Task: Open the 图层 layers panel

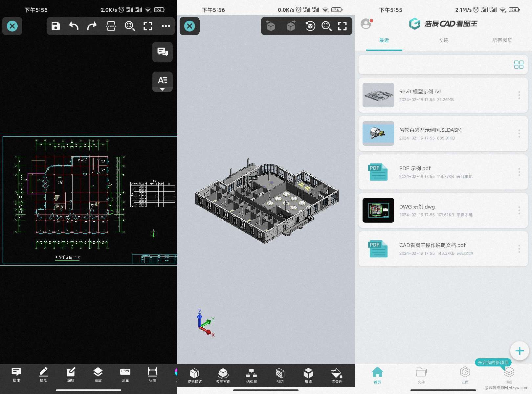Action: pyautogui.click(x=98, y=375)
